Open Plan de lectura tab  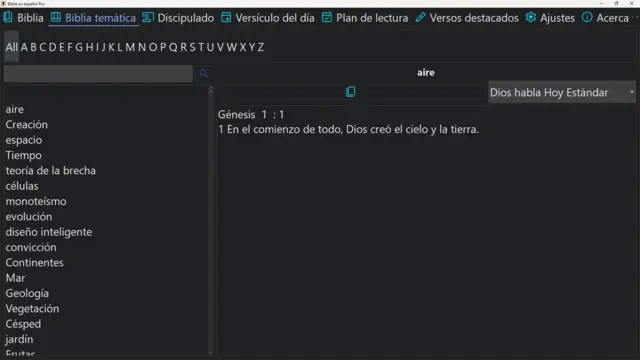[x=365, y=18]
